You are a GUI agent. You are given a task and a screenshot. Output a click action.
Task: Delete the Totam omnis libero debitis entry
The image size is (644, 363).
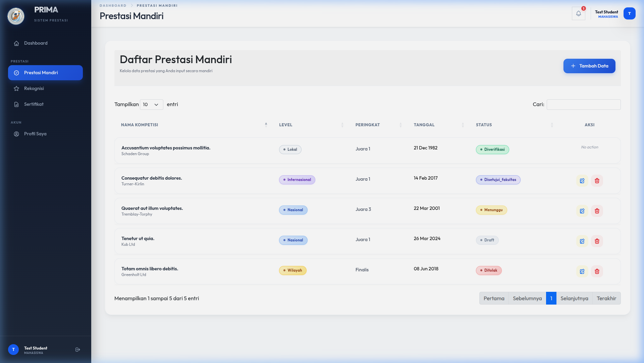tap(597, 271)
